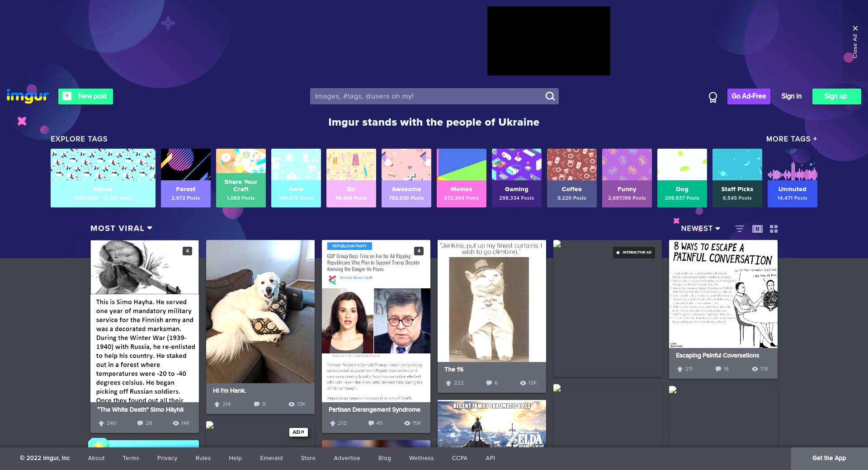This screenshot has width=868, height=470.
Task: Open the Emerald footer link
Action: 271,458
